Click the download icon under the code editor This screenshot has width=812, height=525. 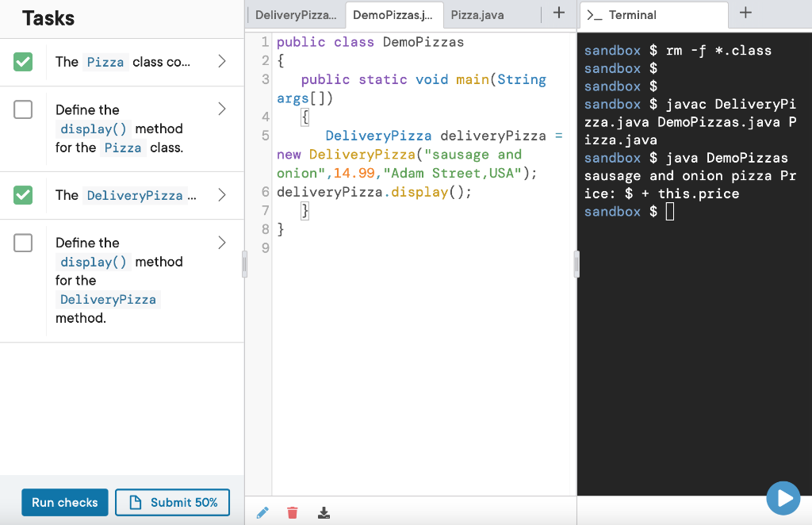coord(324,512)
